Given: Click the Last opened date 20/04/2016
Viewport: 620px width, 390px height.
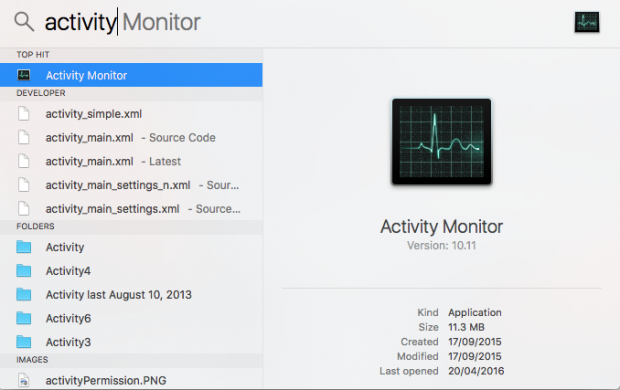Looking at the screenshot, I should [x=476, y=371].
